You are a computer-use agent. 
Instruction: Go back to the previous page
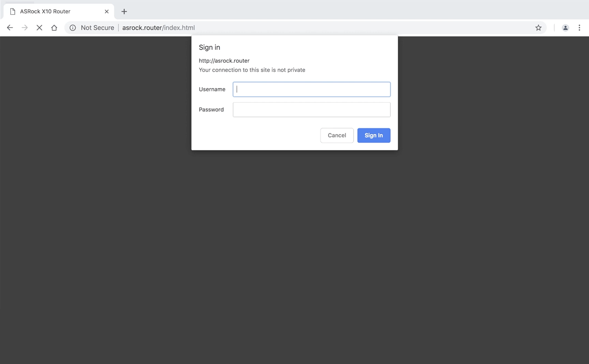pyautogui.click(x=10, y=27)
